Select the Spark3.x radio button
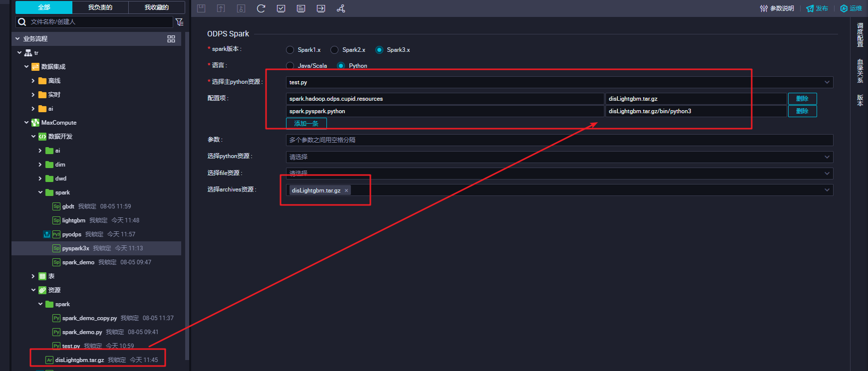868x371 pixels. click(x=379, y=50)
